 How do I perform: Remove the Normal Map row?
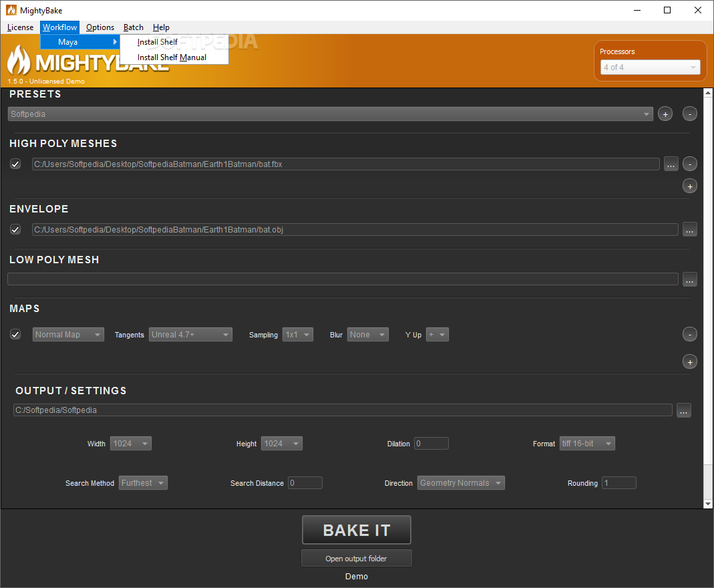pos(689,335)
